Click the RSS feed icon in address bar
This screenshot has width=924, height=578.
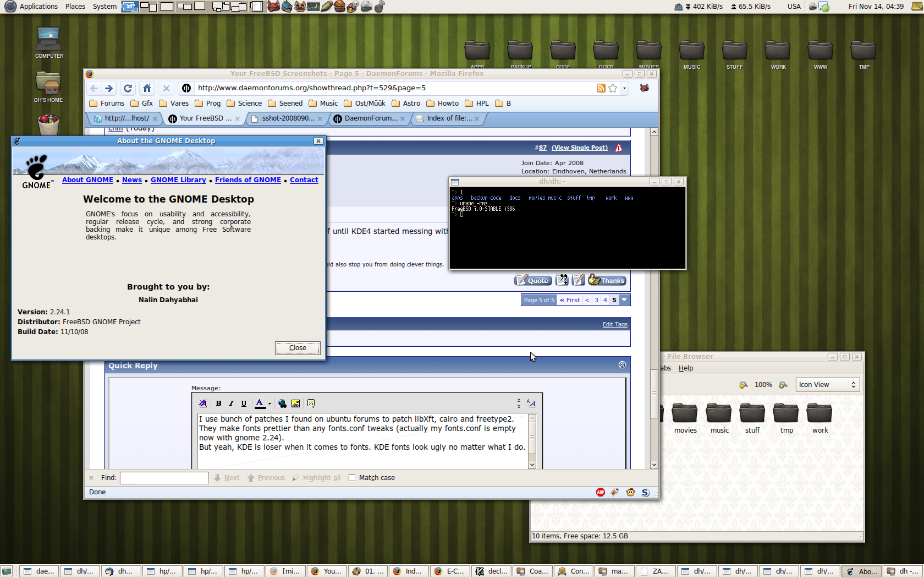(x=601, y=88)
